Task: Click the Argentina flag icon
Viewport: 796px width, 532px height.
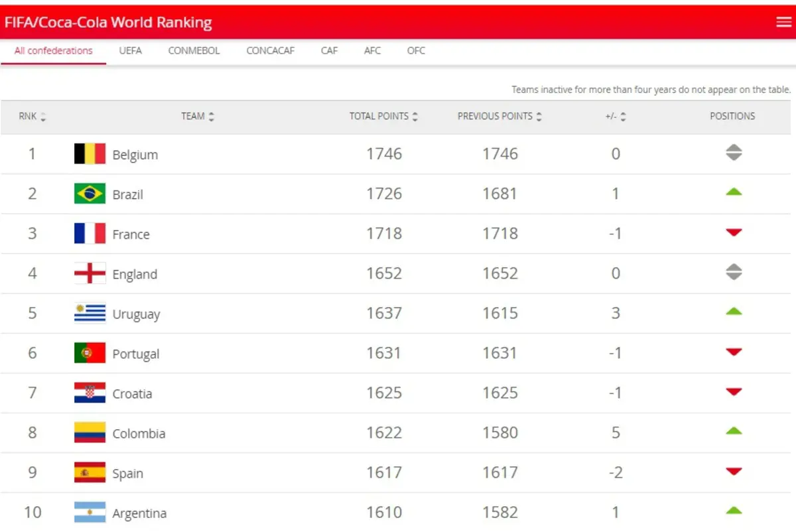Action: click(x=90, y=512)
